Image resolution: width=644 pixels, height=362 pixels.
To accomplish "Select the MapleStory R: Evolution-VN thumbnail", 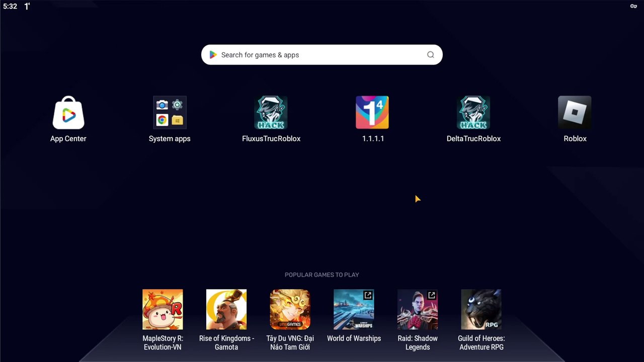I will point(163,309).
